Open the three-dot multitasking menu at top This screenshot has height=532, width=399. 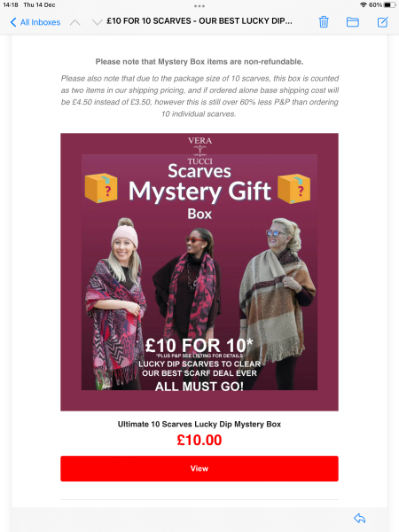(199, 6)
